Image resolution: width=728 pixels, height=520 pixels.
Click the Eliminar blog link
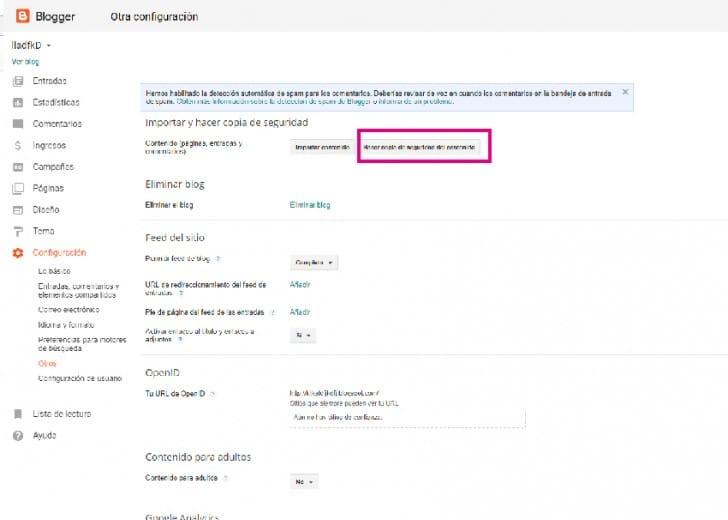coord(310,205)
